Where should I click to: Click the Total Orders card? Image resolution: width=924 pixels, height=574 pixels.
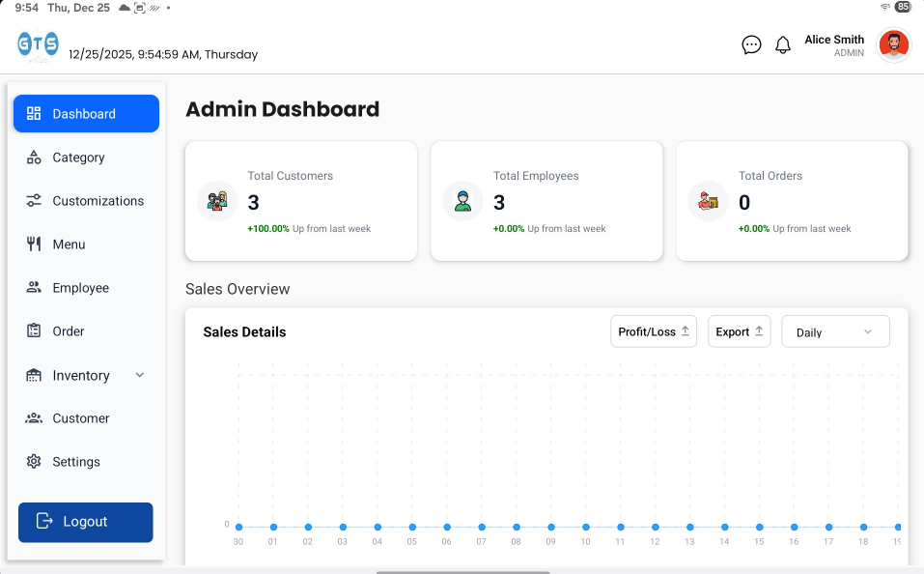tap(792, 201)
